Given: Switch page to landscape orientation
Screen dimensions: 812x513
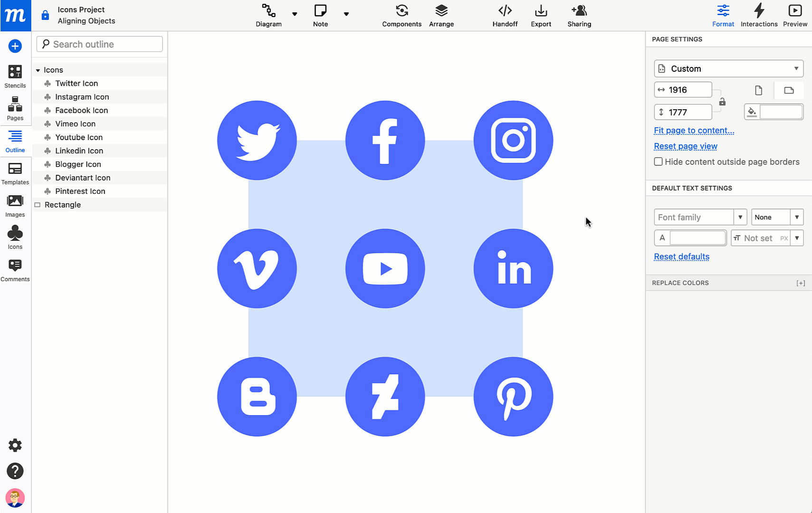Looking at the screenshot, I should click(788, 90).
